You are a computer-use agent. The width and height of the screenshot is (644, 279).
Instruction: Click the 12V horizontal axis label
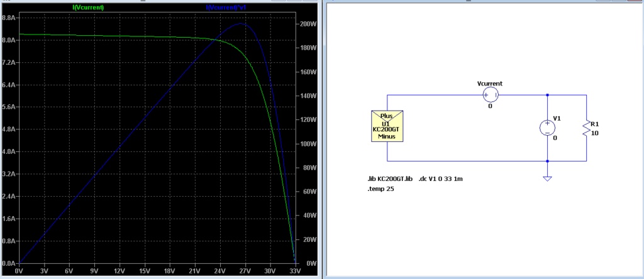pos(119,271)
